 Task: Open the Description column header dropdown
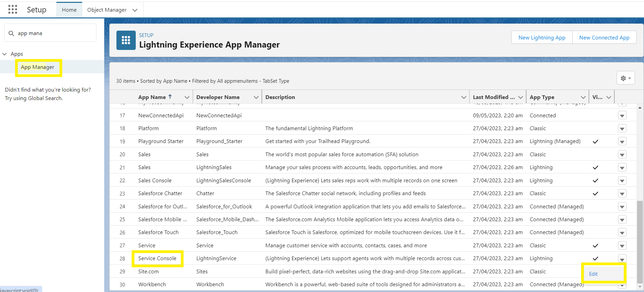coord(463,97)
